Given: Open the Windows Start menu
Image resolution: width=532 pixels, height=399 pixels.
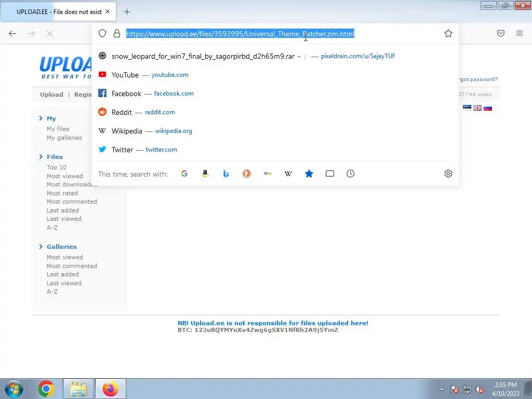Looking at the screenshot, I should tap(14, 389).
